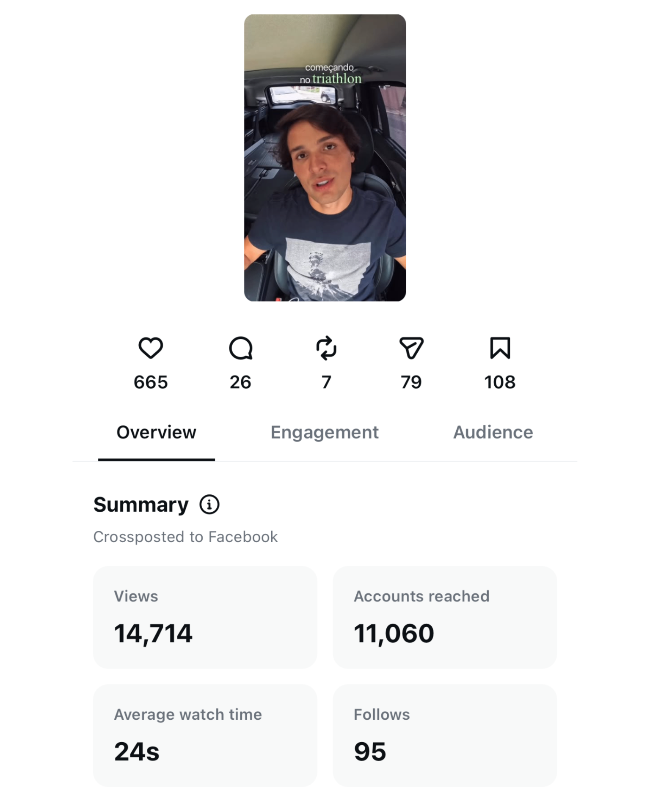Tap the Follows 95 card
Image resolution: width=650 pixels, height=812 pixels.
445,735
